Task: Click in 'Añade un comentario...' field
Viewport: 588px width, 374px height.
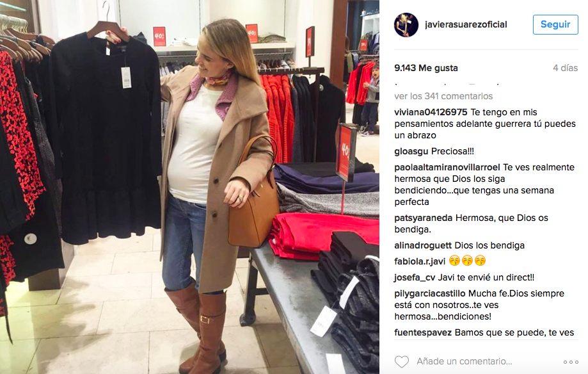Action: (x=465, y=361)
